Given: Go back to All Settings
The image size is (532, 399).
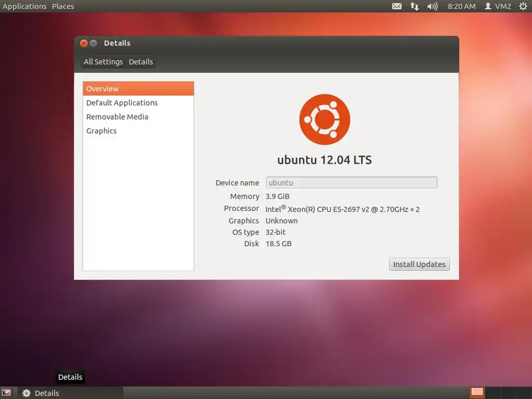Looking at the screenshot, I should click(103, 62).
